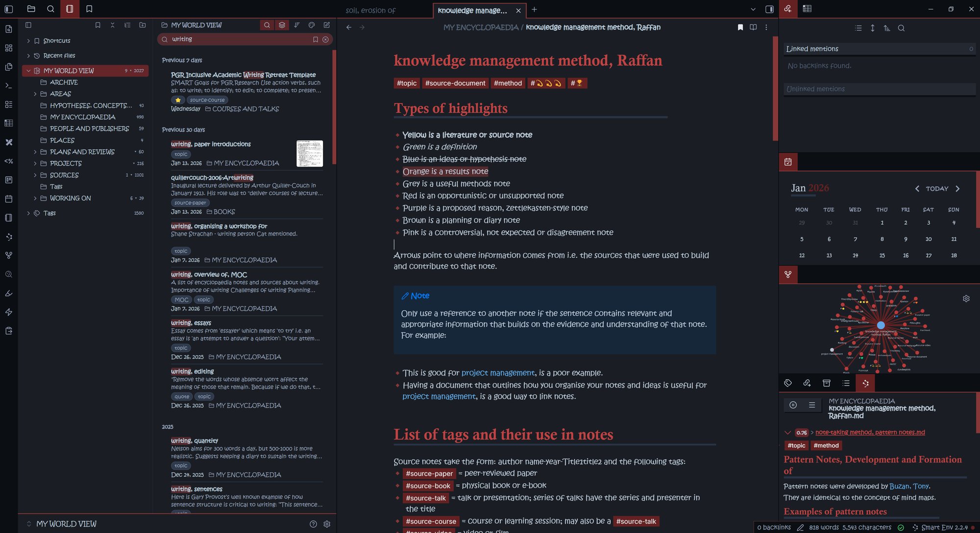This screenshot has width=980, height=533.
Task: Click the graph view settings gear
Action: 966,298
